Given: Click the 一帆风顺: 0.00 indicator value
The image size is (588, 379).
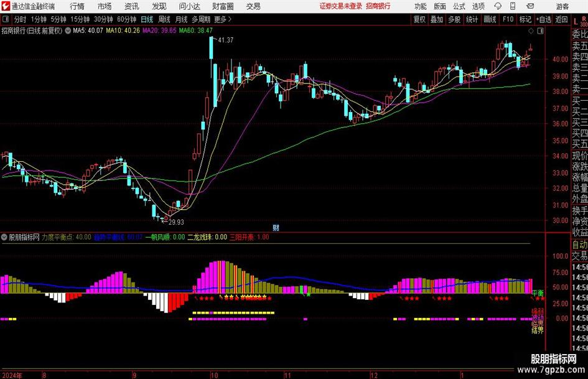Looking at the screenshot, I should coord(165,237).
